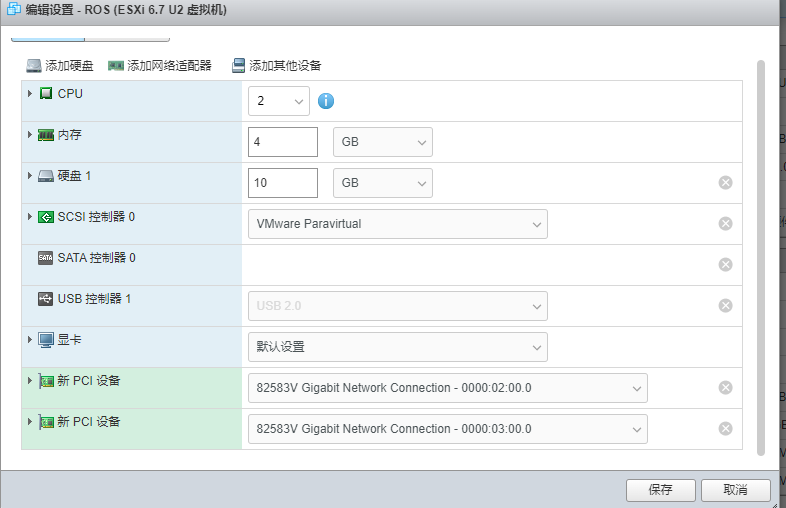This screenshot has width=786, height=508.
Task: Click the blue CPU info icon
Action: point(326,101)
